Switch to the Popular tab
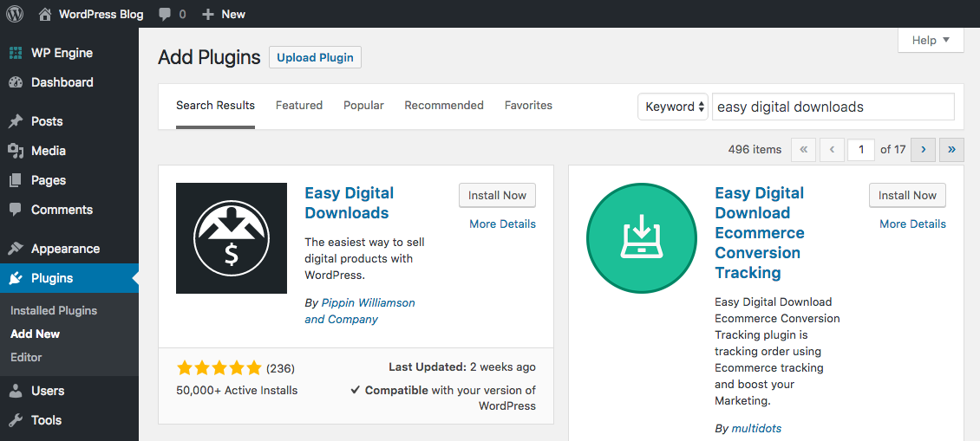 coord(363,106)
